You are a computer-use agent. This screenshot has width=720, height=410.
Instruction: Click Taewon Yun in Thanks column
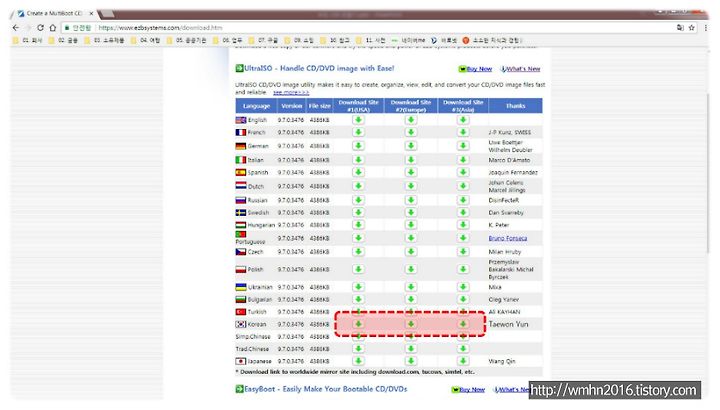(508, 324)
